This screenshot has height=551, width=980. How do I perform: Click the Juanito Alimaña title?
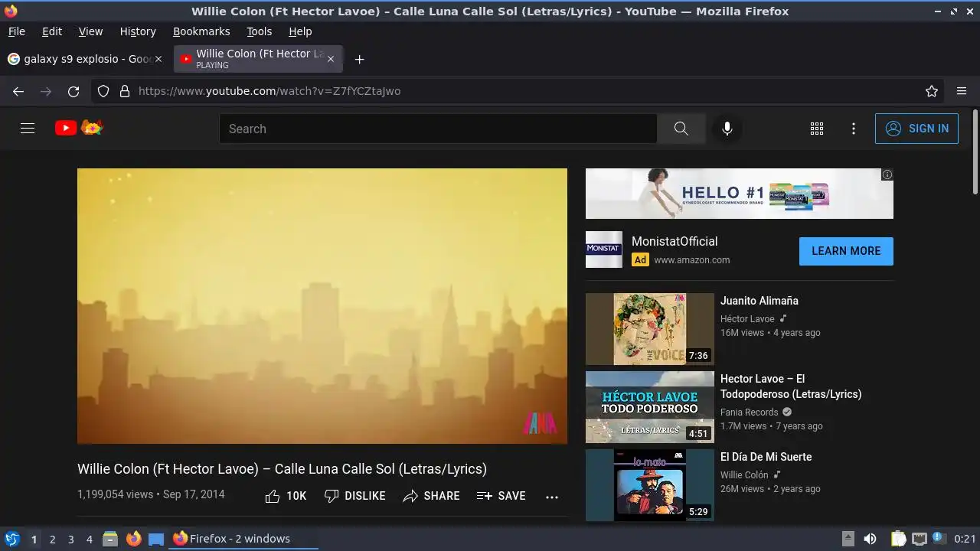pyautogui.click(x=759, y=301)
